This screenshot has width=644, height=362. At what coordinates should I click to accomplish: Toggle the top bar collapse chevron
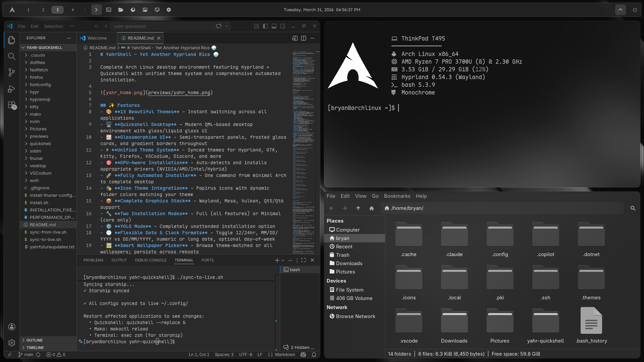tap(621, 10)
